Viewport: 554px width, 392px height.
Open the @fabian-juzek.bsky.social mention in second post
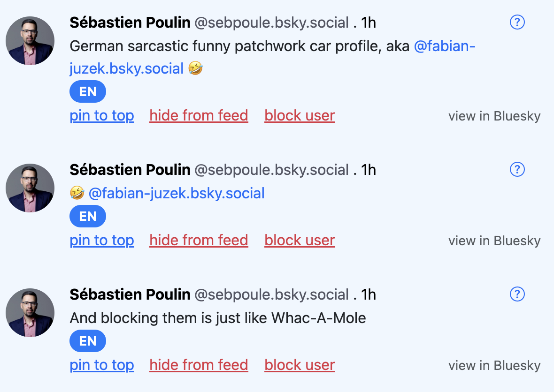(x=177, y=193)
